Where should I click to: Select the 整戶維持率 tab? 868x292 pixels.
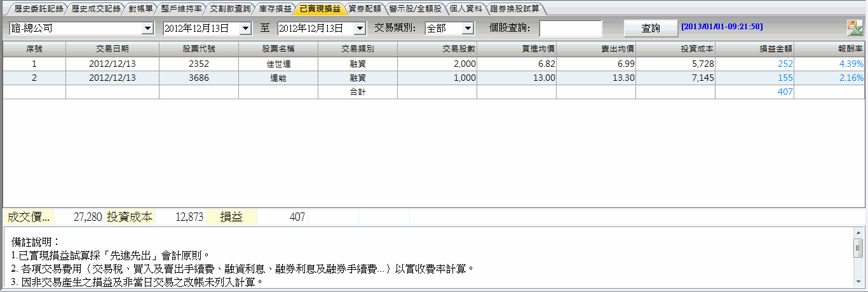tap(180, 10)
